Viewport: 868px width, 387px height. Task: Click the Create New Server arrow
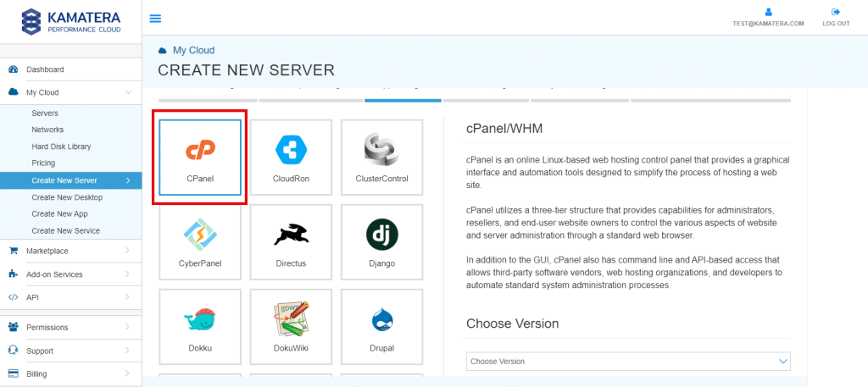129,180
